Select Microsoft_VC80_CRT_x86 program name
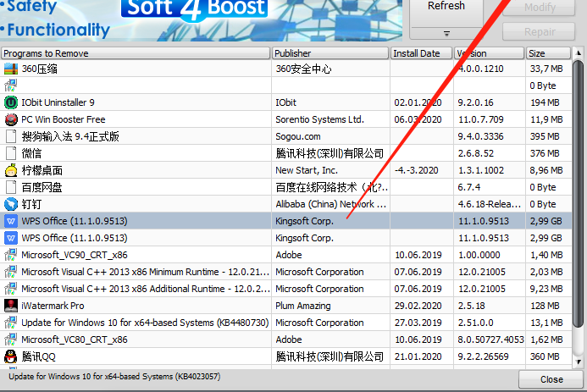Screen dimensions: 587x392 pyautogui.click(x=75, y=340)
